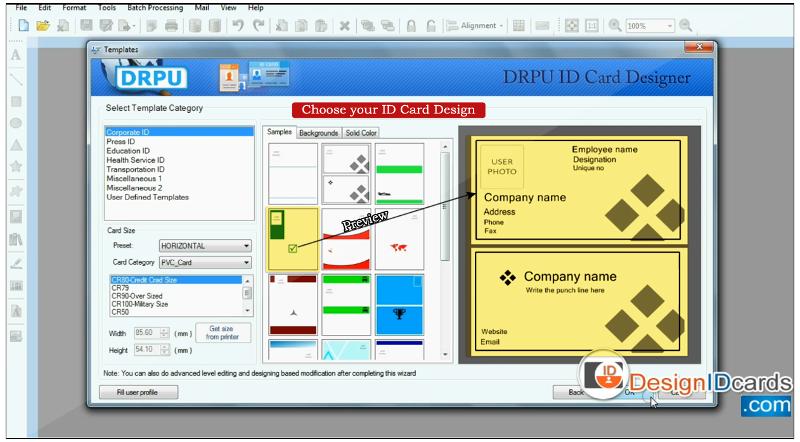Screen dimensions: 800x442
Task: Open the Alignment dropdown in toolbar
Action: point(475,26)
